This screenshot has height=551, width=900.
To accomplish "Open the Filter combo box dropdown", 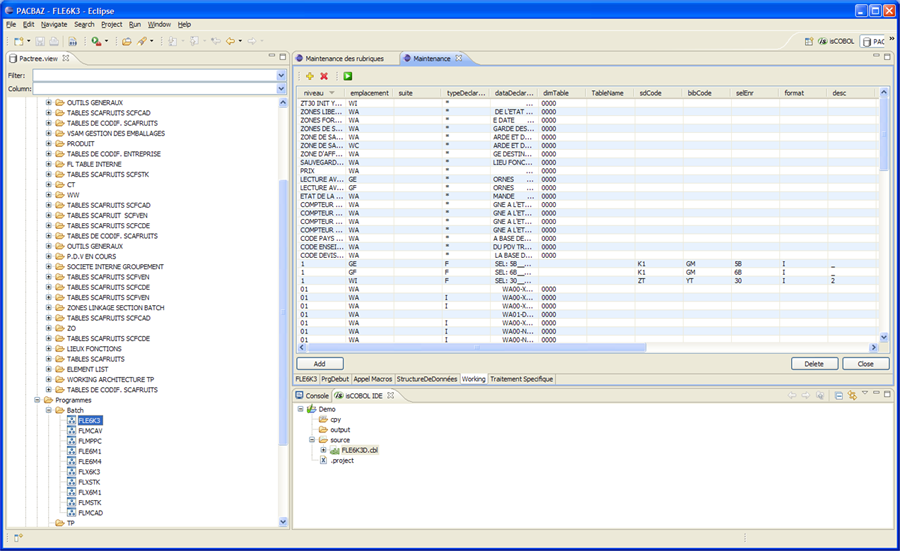I will [281, 75].
